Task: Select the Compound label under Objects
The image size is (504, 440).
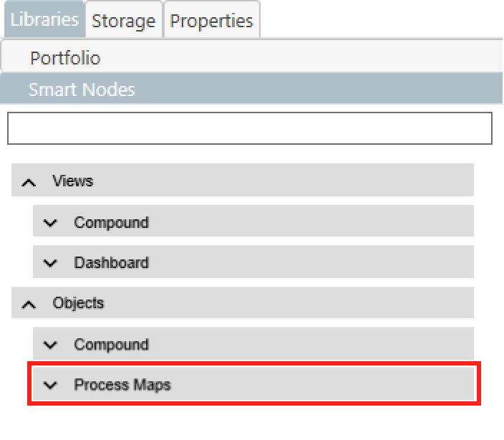Action: coord(111,344)
